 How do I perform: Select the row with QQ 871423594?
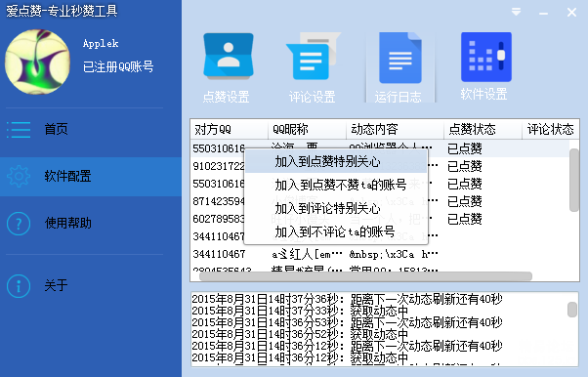click(x=218, y=201)
